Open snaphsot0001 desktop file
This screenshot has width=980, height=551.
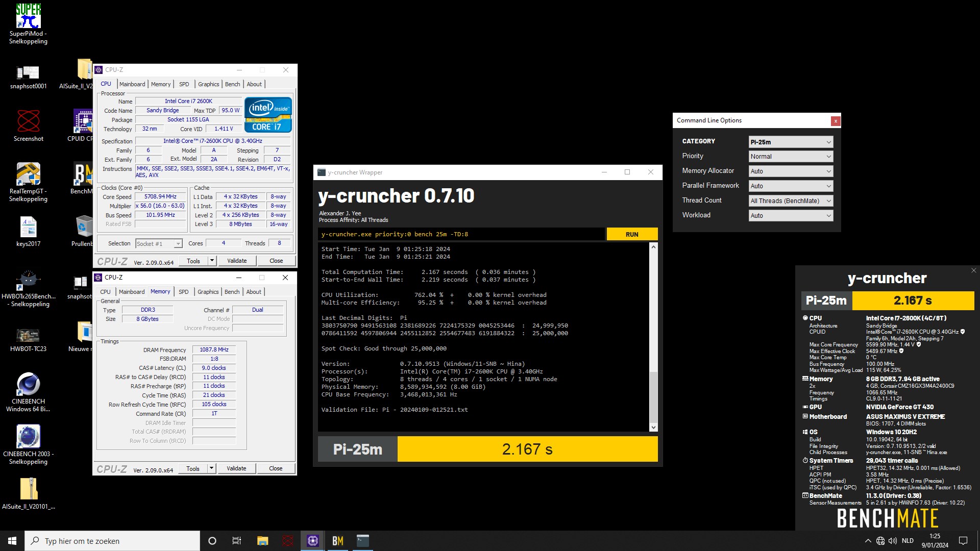click(x=28, y=77)
